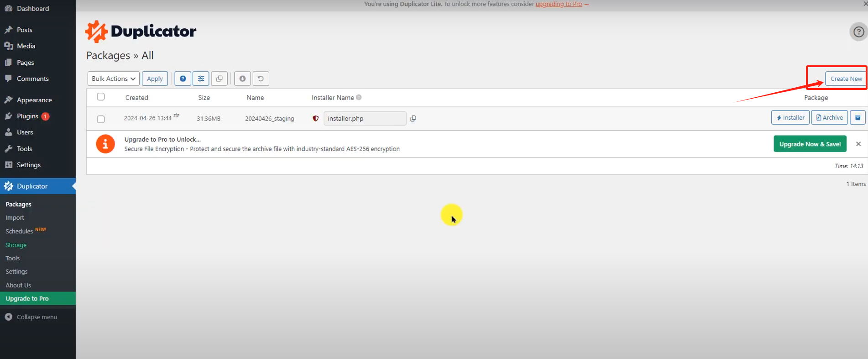868x359 pixels.
Task: Copy the installer.php name to clipboard
Action: [x=413, y=118]
